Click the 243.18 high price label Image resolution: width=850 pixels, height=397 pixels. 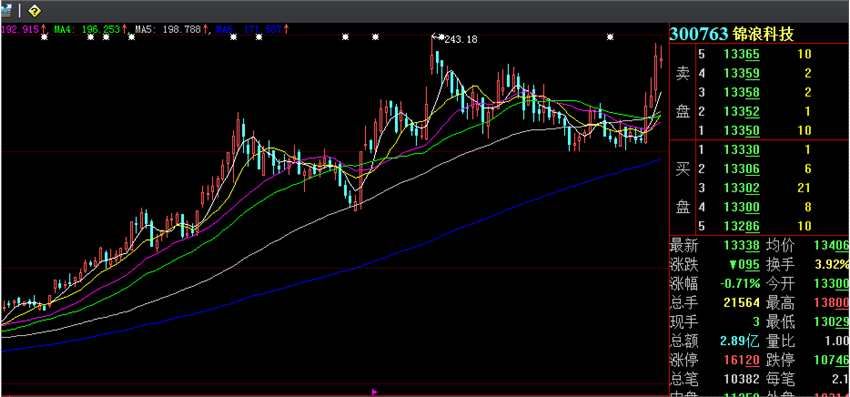(x=461, y=39)
